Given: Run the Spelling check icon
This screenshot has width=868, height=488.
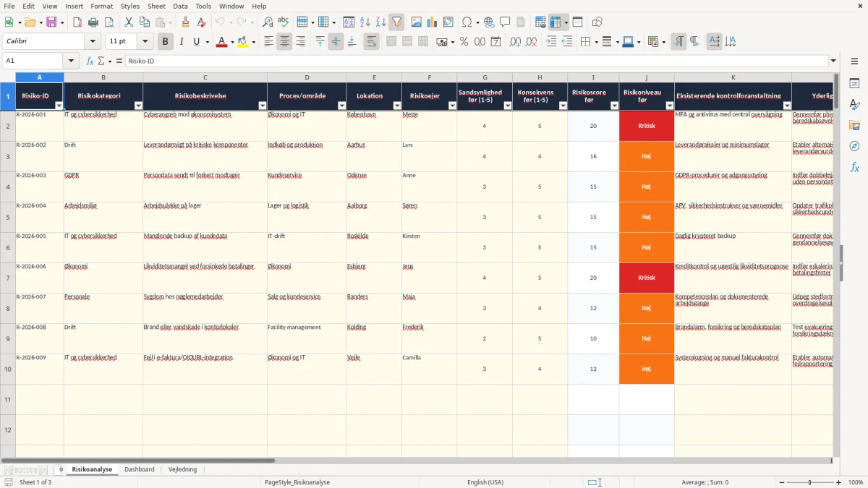Looking at the screenshot, I should click(284, 22).
